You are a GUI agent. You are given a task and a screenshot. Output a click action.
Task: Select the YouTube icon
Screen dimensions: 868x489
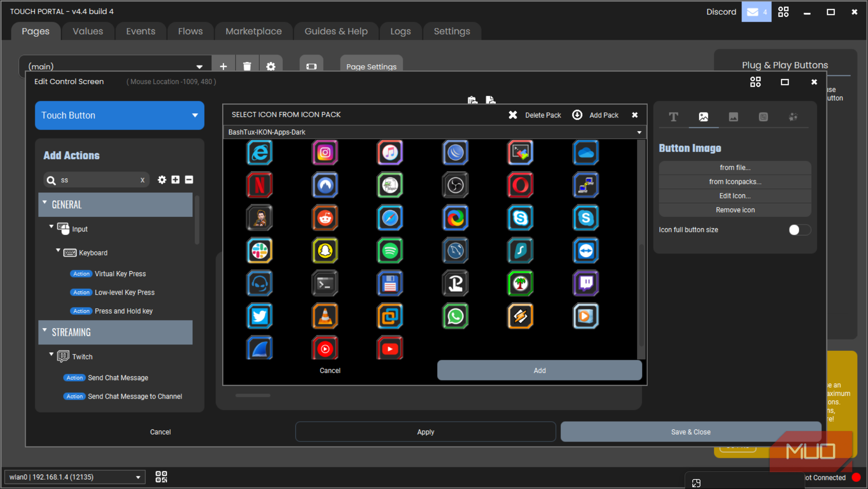(x=390, y=348)
